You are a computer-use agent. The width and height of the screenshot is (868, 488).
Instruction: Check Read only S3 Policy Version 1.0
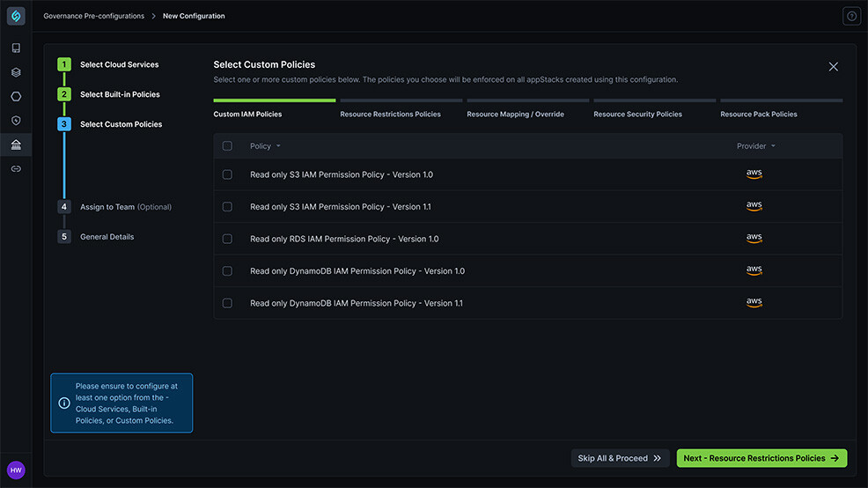227,174
